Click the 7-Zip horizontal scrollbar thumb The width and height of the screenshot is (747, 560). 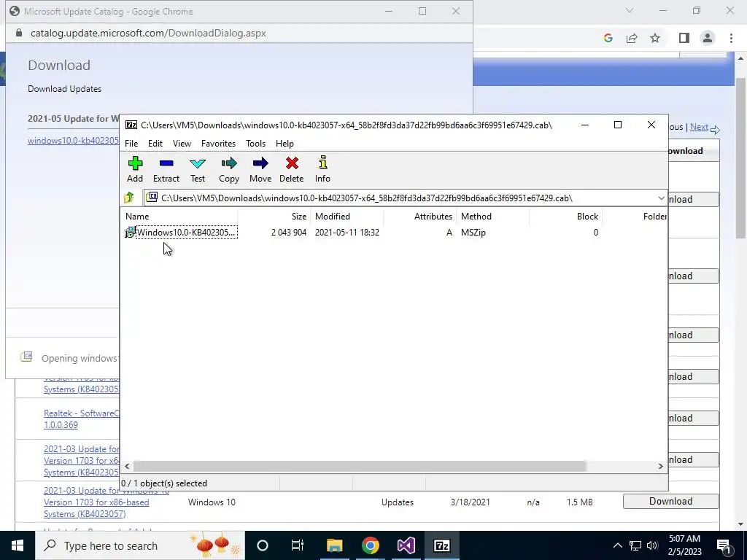pos(359,466)
